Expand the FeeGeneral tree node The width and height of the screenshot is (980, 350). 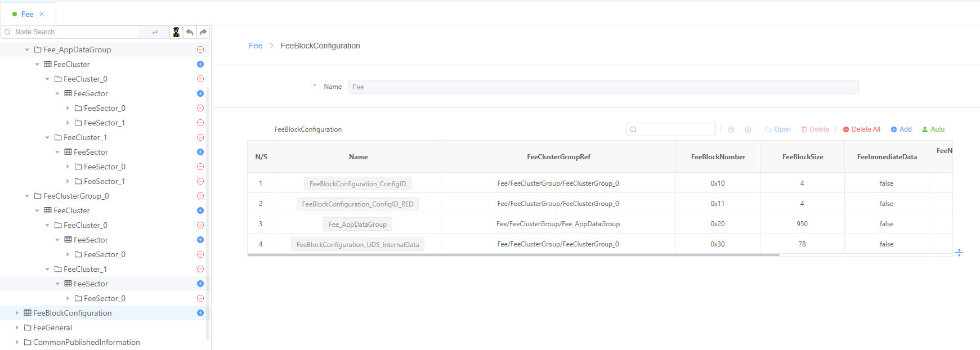click(x=17, y=327)
